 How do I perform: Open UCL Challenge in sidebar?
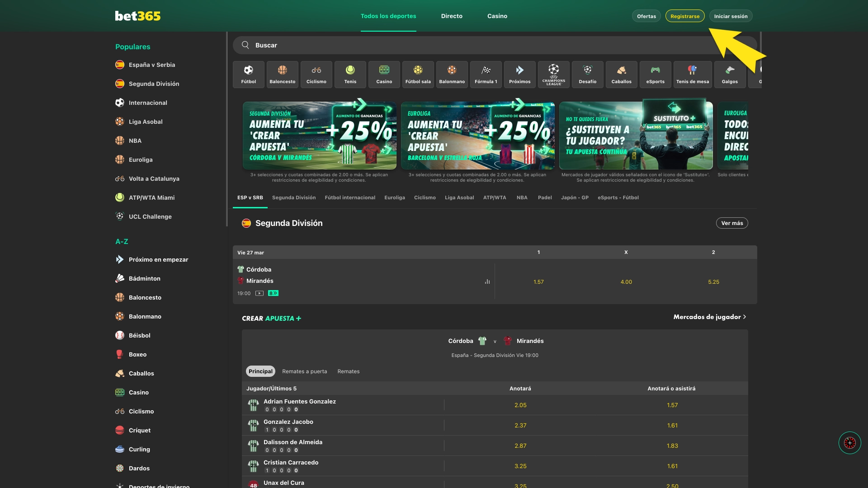coord(150,216)
